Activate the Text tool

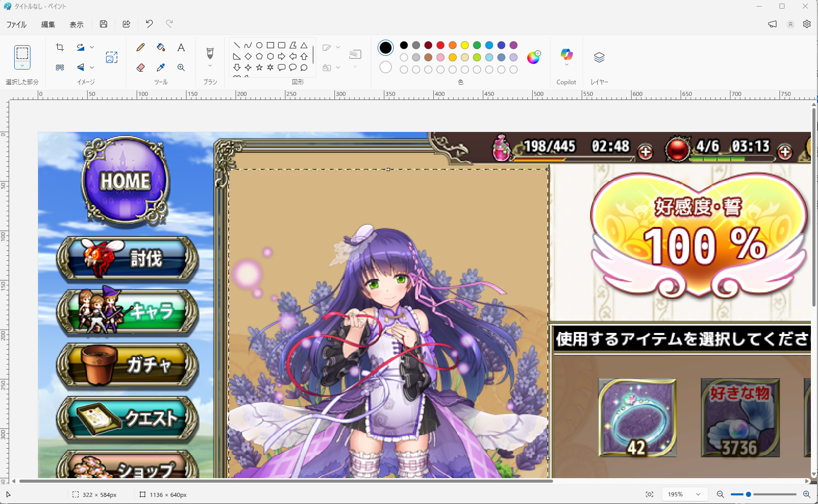[181, 47]
